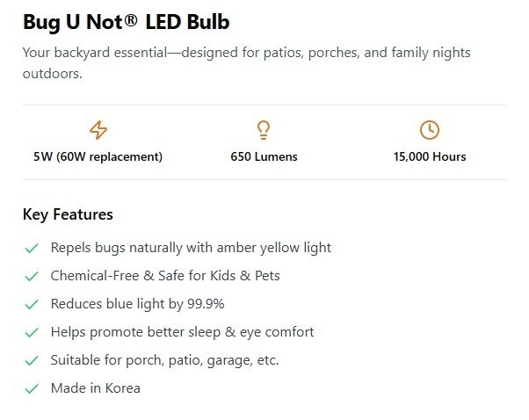The height and width of the screenshot is (420, 529).
Task: Click the Key Features heading
Action: point(68,214)
